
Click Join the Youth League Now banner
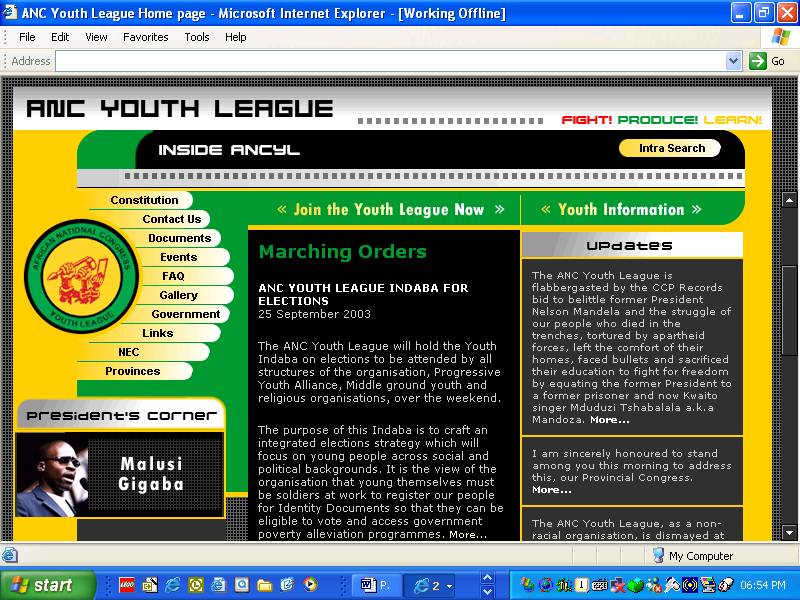point(390,209)
